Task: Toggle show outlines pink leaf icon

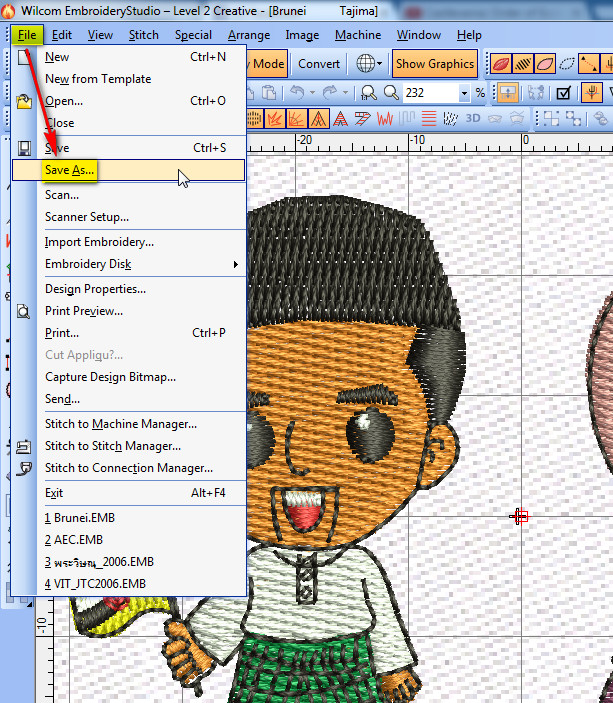Action: coord(545,64)
